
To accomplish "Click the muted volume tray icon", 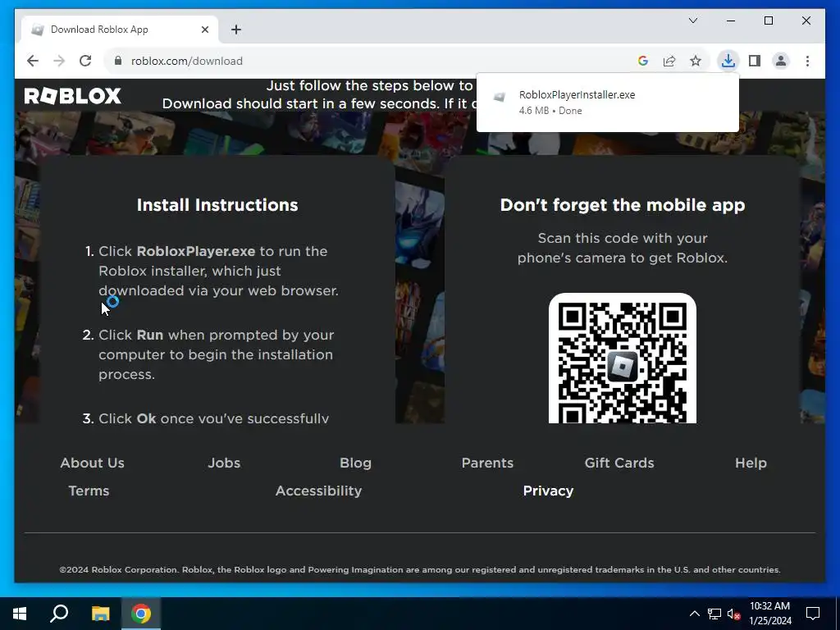I will click(x=733, y=614).
